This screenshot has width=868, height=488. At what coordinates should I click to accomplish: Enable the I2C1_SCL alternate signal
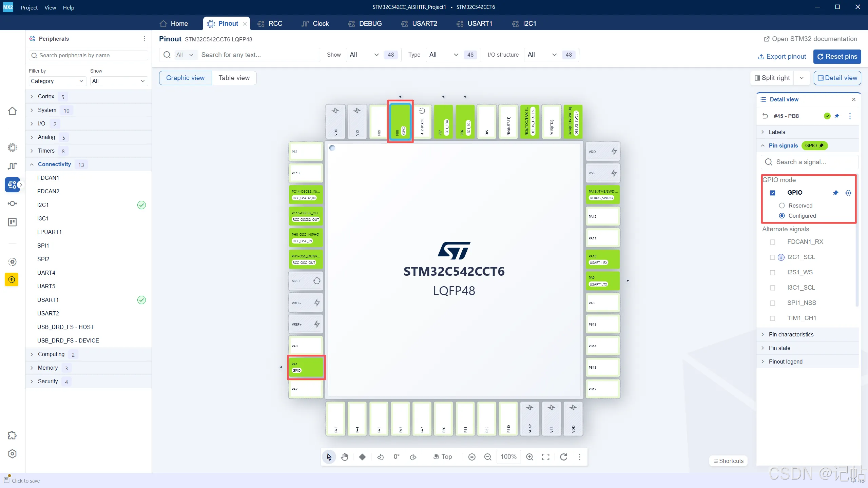pos(773,257)
